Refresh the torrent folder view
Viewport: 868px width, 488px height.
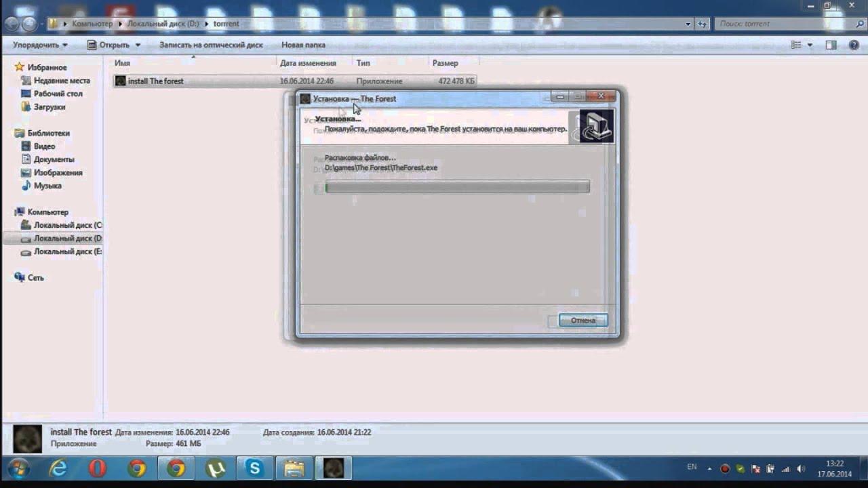click(703, 24)
